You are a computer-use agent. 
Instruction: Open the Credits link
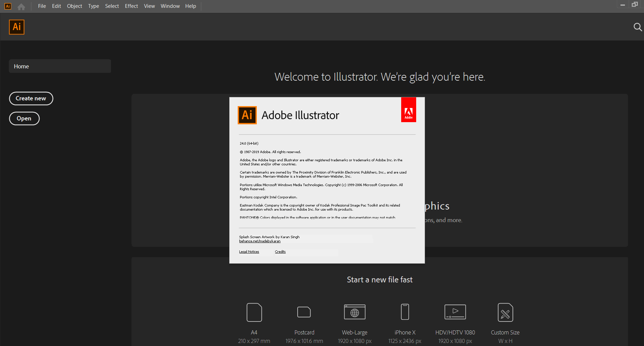280,252
